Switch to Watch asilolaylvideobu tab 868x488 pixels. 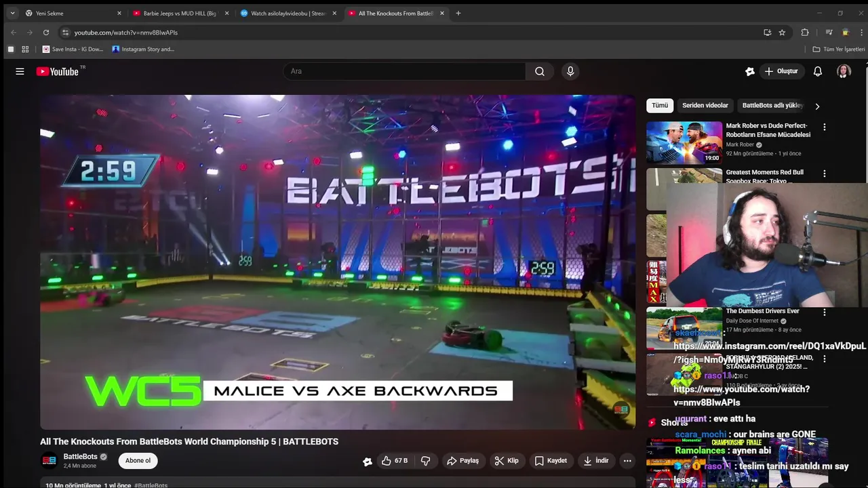288,13
